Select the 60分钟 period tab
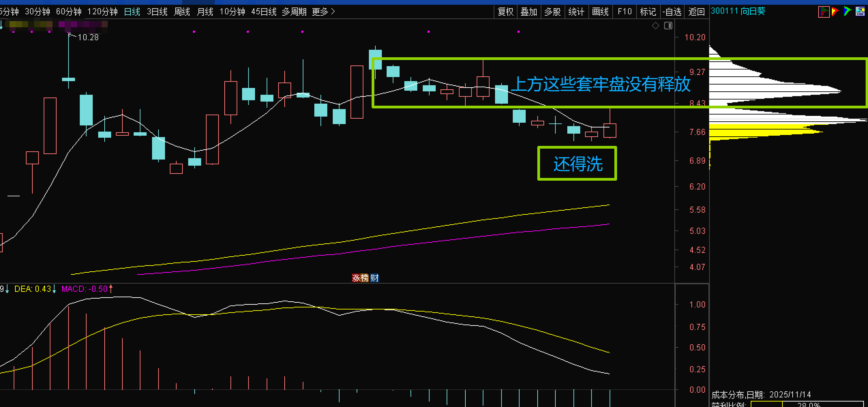Screen dimensions: 868x407 69,12
